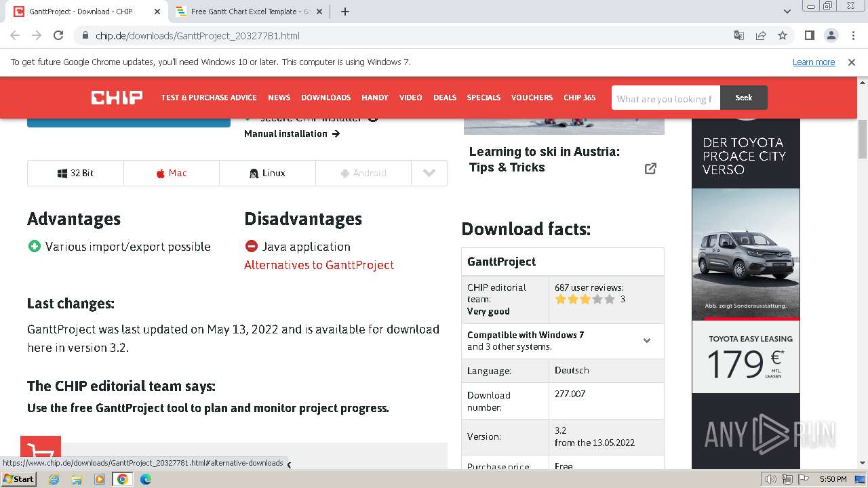Screen dimensions: 868x488
Task: Click the site lock icon in address bar
Action: 85,36
